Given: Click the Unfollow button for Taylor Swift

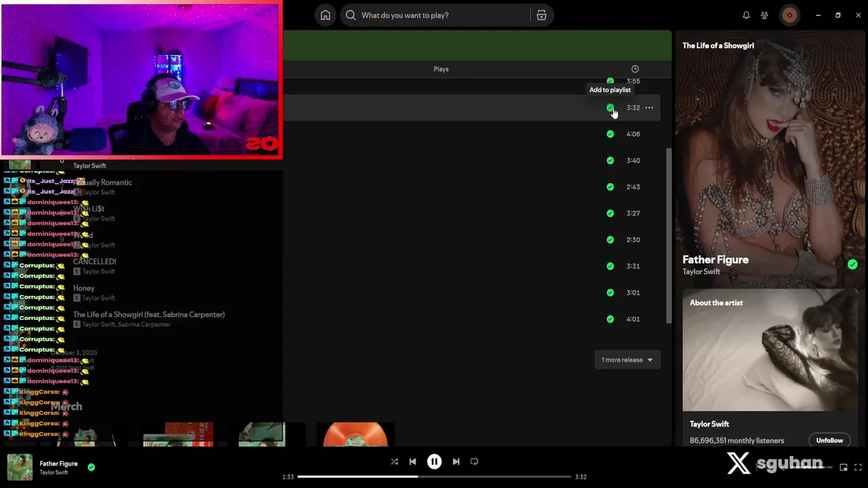Looking at the screenshot, I should [x=829, y=441].
